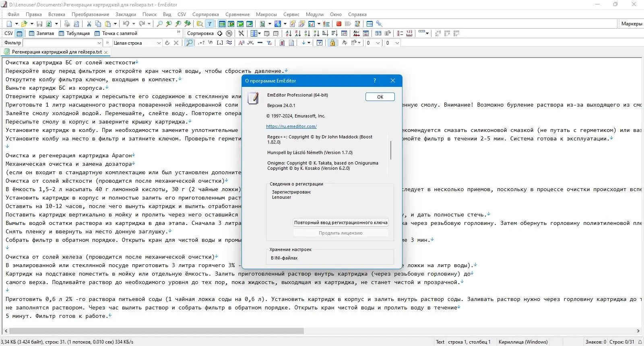Viewport: 644px width, 346px height.
Task: Click the Save floppy disk icon
Action: click(x=39, y=24)
